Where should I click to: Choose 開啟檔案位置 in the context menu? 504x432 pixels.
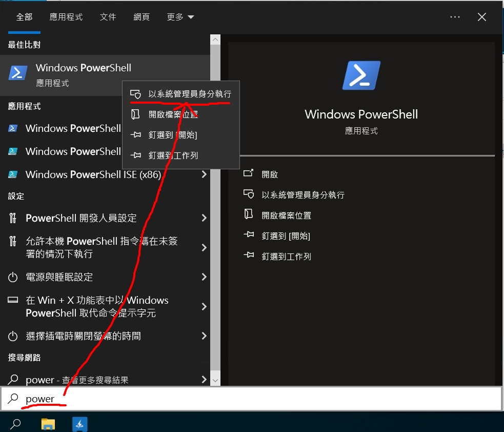click(x=181, y=114)
